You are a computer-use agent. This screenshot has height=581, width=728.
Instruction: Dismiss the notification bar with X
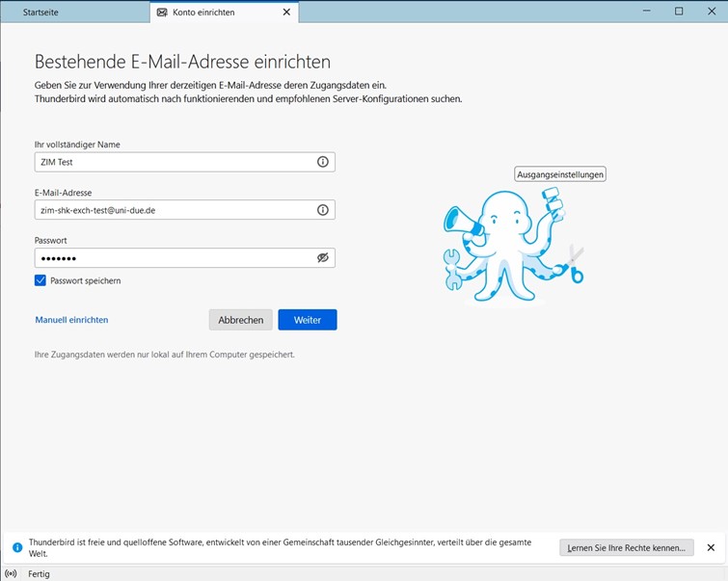click(x=711, y=547)
